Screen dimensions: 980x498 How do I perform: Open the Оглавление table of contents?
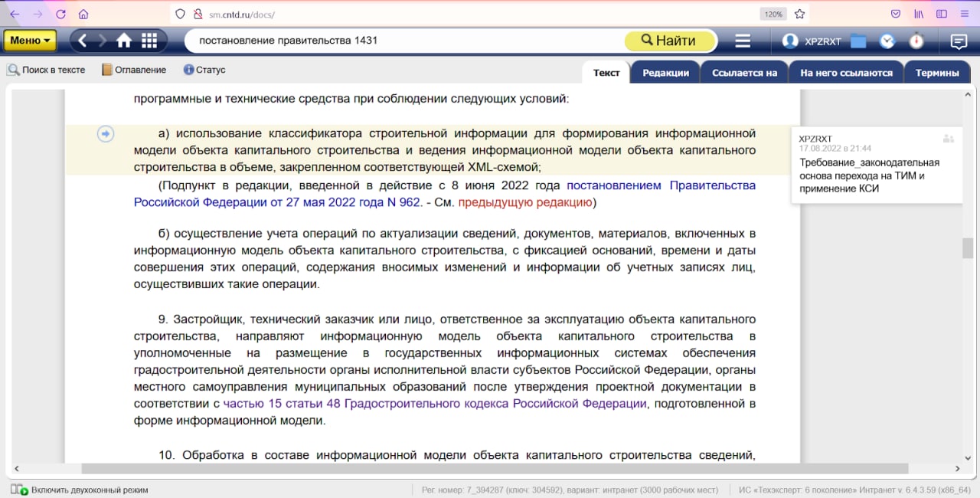(133, 70)
